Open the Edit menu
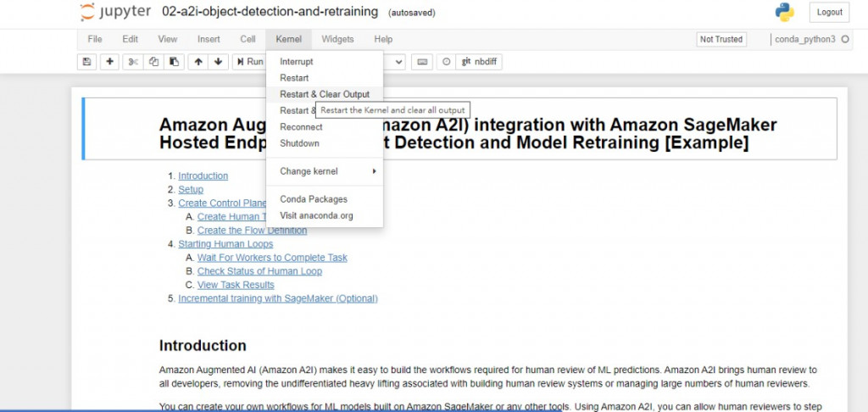The image size is (868, 412). [130, 39]
